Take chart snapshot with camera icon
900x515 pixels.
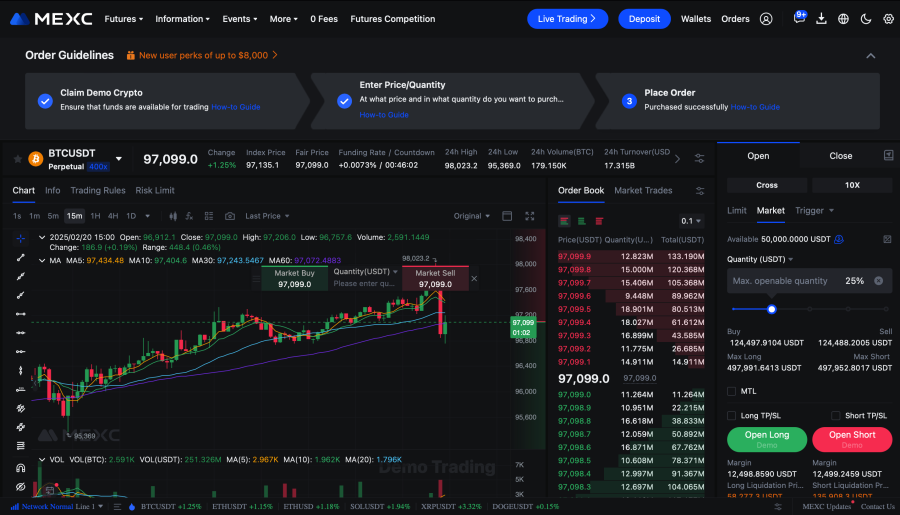point(230,216)
